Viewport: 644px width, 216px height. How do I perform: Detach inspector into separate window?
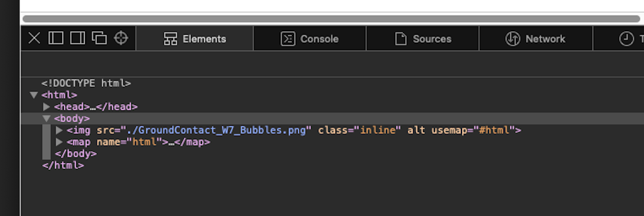point(99,38)
